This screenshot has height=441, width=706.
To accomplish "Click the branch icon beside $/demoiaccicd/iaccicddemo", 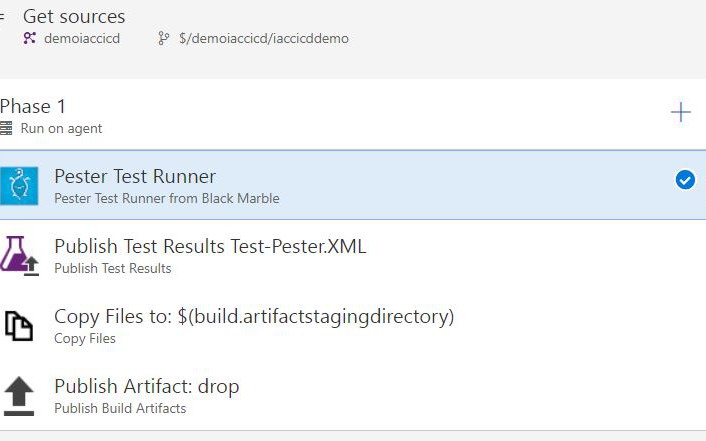I will [164, 38].
